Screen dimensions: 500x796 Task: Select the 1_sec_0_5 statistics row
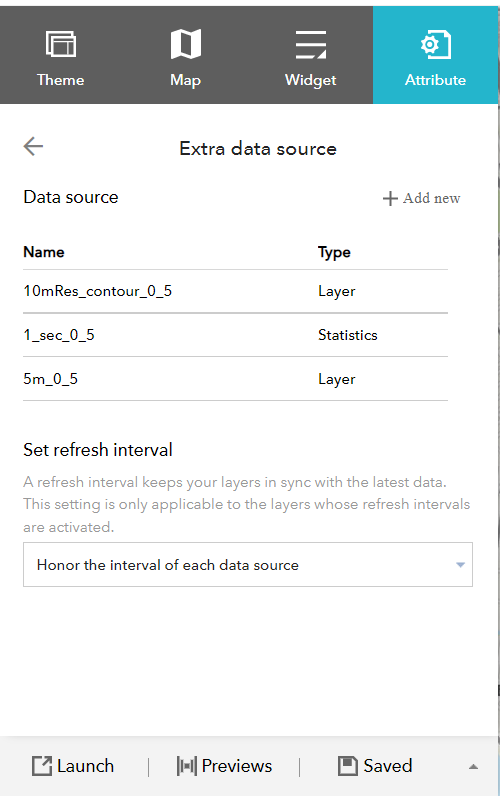point(236,335)
